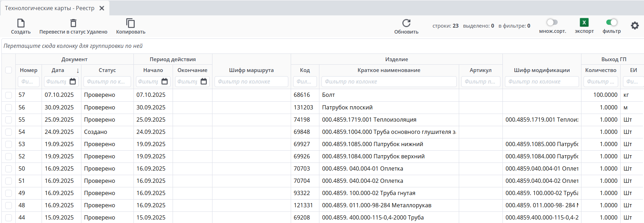Click the Create document icon
The image size is (644, 223).
click(21, 23)
